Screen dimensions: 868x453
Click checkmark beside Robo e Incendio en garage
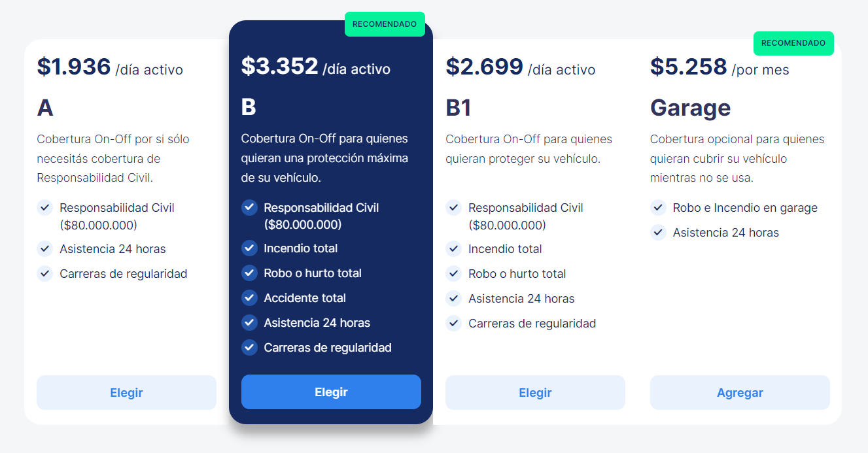point(658,208)
